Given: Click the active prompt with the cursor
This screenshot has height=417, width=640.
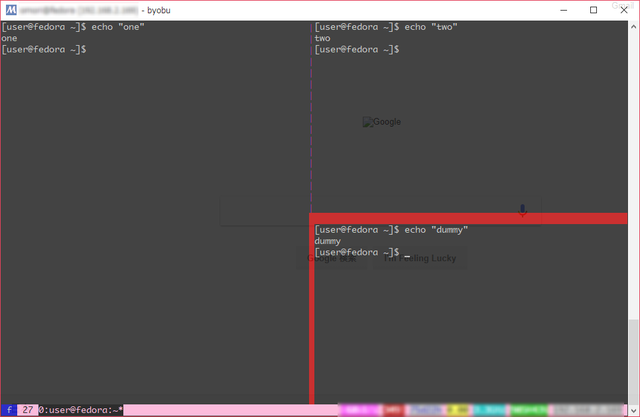Looking at the screenshot, I should 362,253.
